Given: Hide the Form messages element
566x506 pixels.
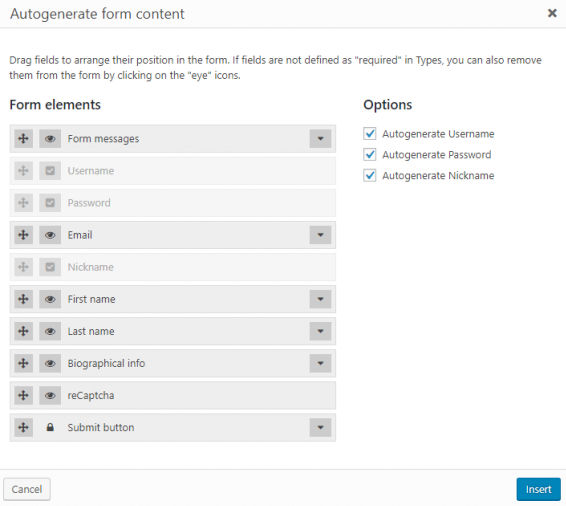Looking at the screenshot, I should click(50, 139).
